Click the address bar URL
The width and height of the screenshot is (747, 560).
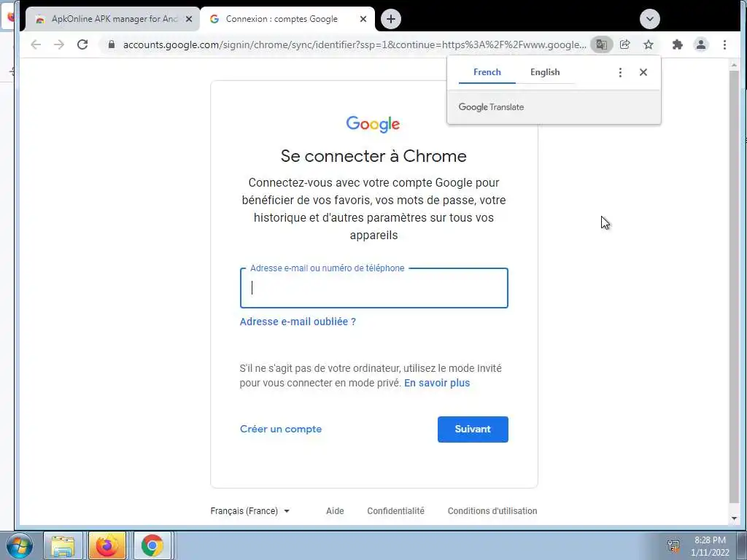click(355, 44)
